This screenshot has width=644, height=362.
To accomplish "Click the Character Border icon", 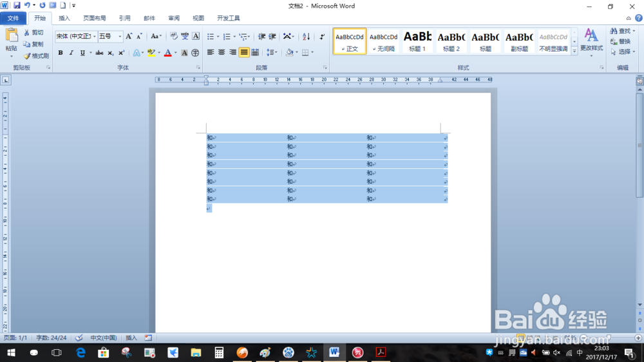I will (196, 37).
